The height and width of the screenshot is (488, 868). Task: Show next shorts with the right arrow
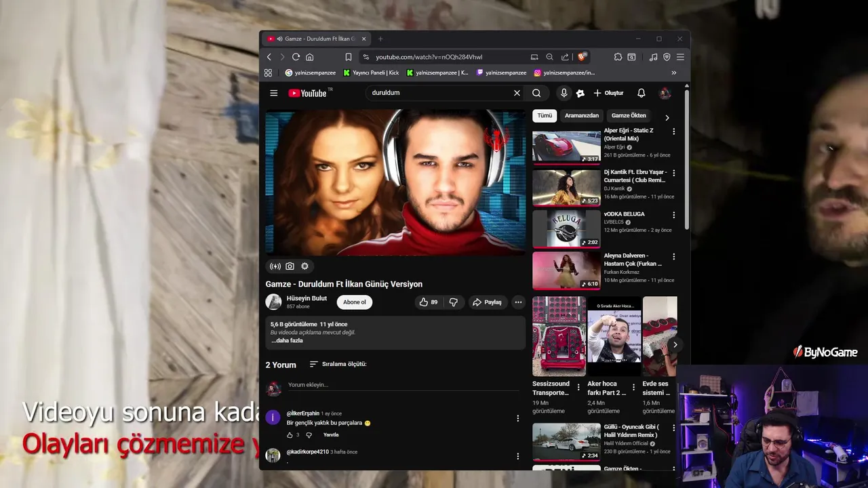coord(675,344)
